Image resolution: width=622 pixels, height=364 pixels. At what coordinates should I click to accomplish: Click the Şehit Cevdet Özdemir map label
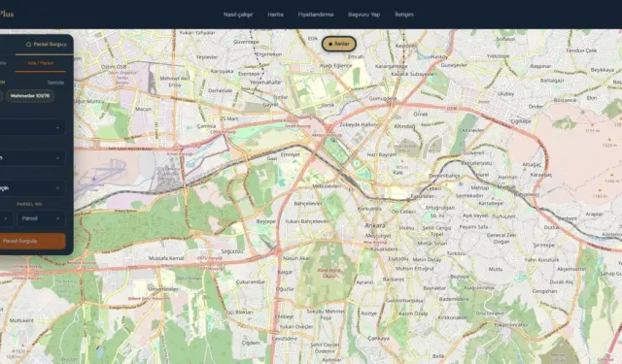click(x=325, y=347)
